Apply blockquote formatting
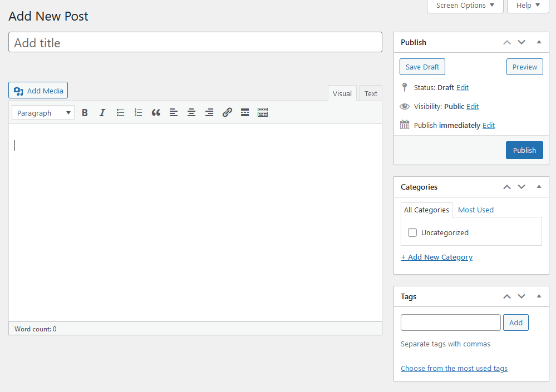 coord(156,113)
